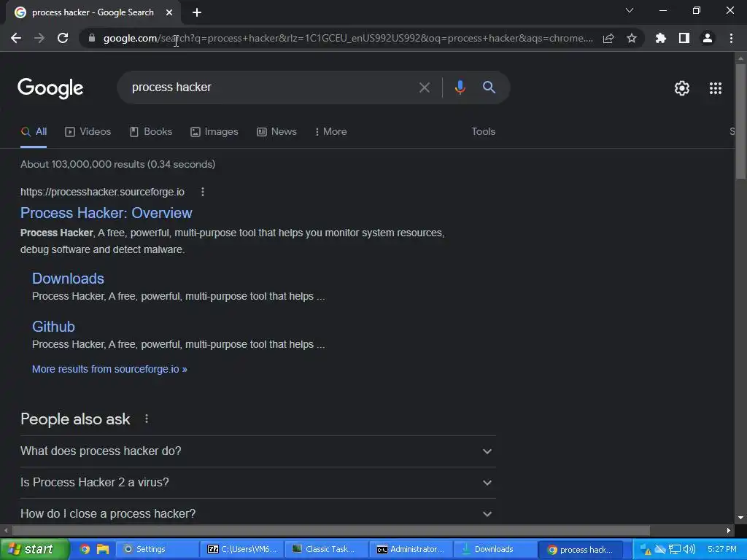Switch to the Books tab
747x560 pixels.
(151, 132)
